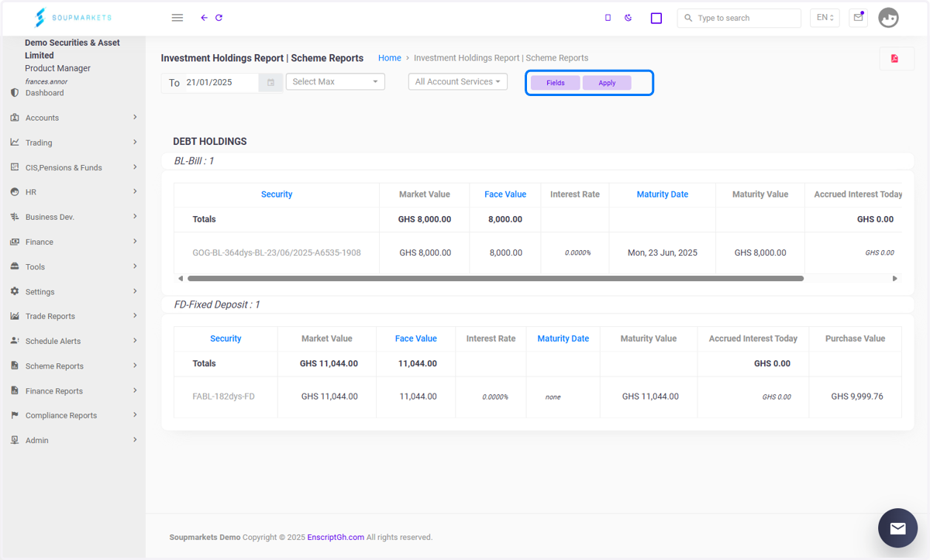The width and height of the screenshot is (930, 560).
Task: Open the Select Max dropdown
Action: (336, 81)
